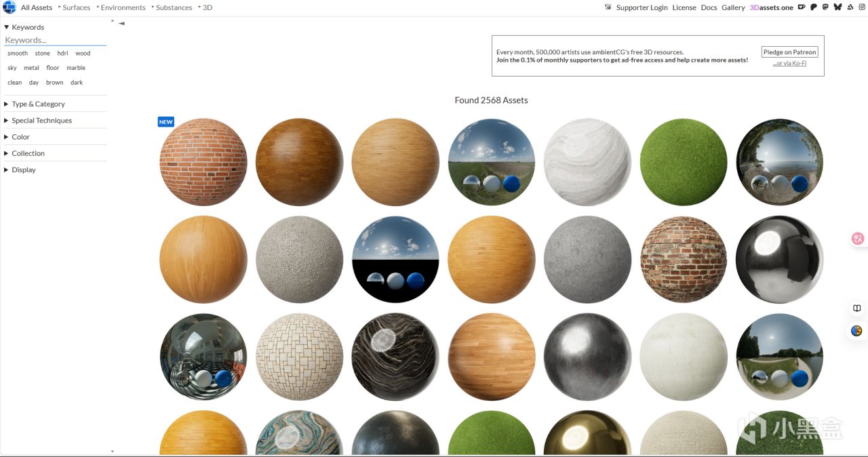The width and height of the screenshot is (868, 457).
Task: Open the white marble sphere asset
Action: pos(588,162)
